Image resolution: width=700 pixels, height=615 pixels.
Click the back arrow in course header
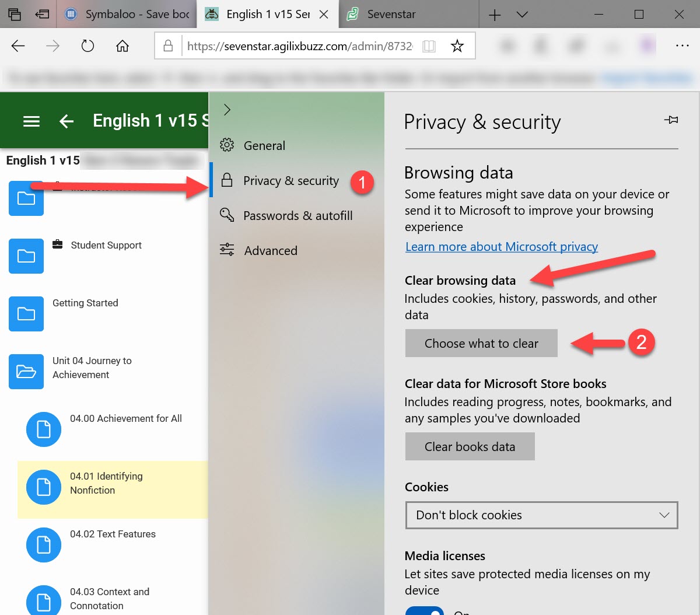pos(67,121)
